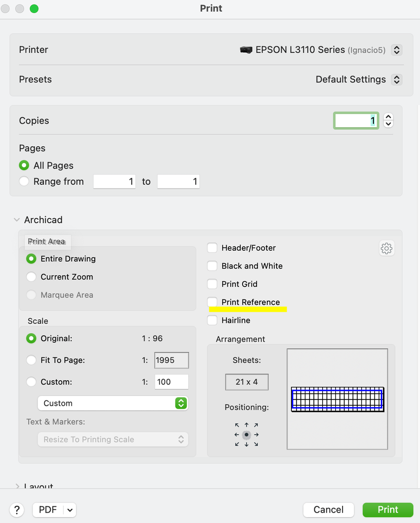Enable the Hairline checkbox

(x=212, y=320)
